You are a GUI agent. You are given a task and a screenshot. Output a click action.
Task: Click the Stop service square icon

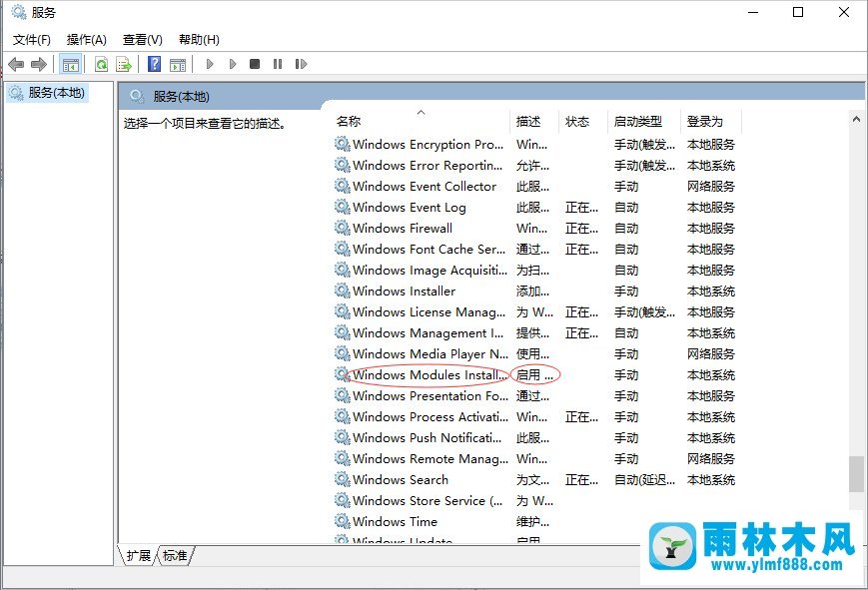click(x=255, y=64)
